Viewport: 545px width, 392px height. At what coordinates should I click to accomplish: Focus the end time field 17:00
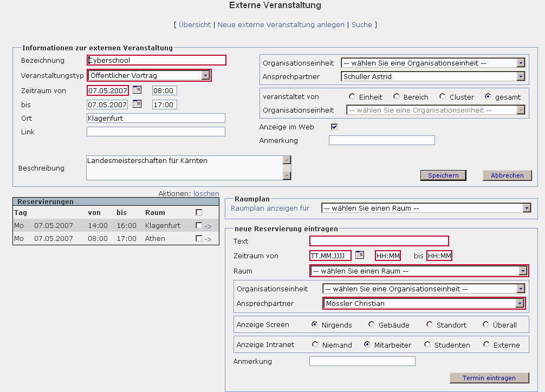(165, 104)
